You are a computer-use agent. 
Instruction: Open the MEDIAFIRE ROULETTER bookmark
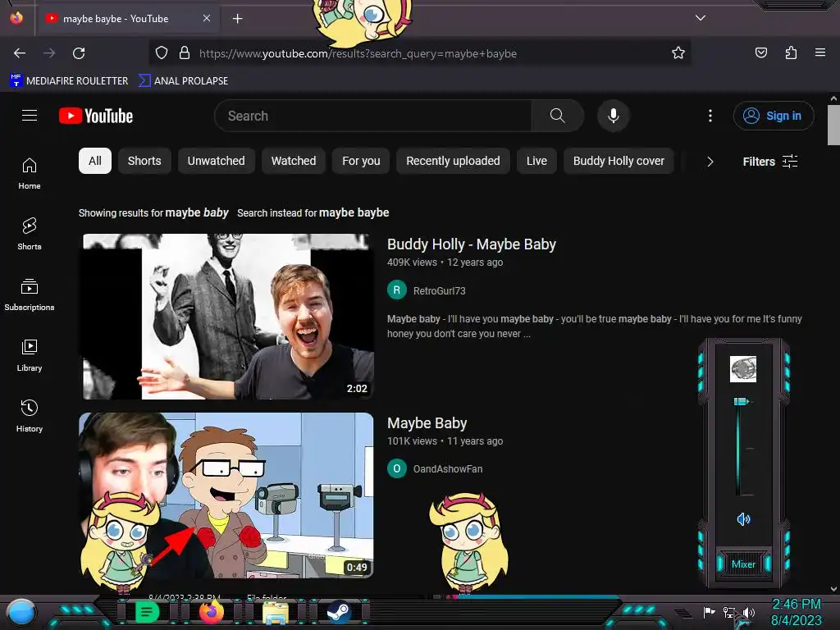coord(69,81)
